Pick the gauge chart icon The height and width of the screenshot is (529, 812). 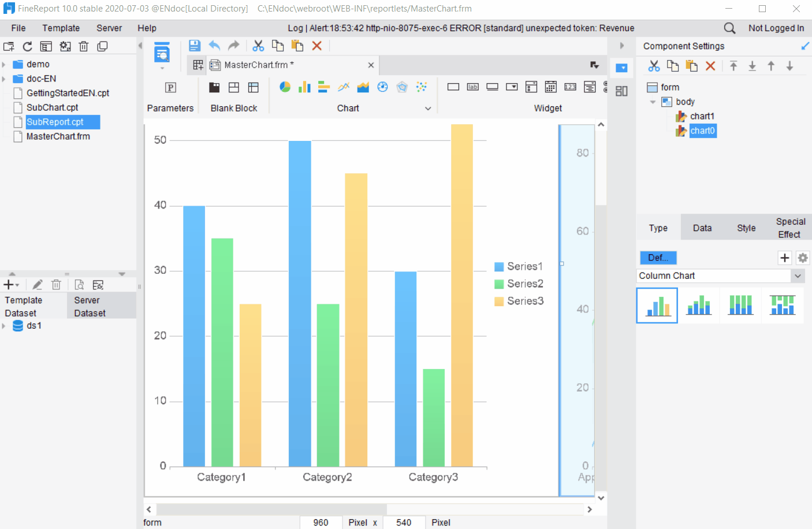tap(382, 87)
